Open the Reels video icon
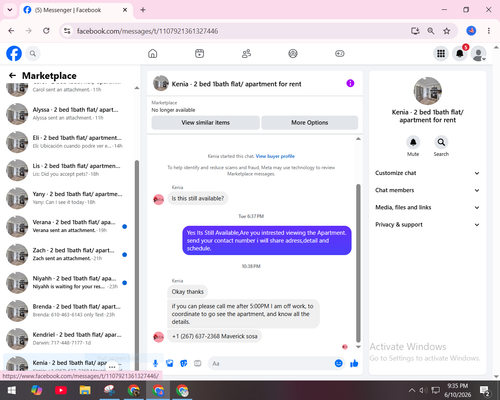500x400 pixels. tap(199, 53)
